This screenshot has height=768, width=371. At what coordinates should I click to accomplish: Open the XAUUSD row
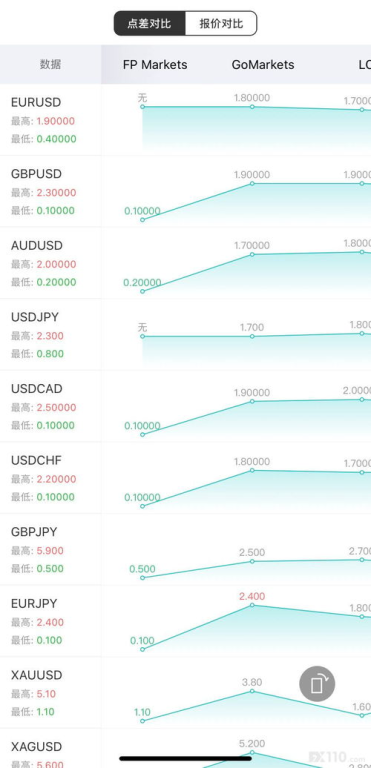click(185, 692)
